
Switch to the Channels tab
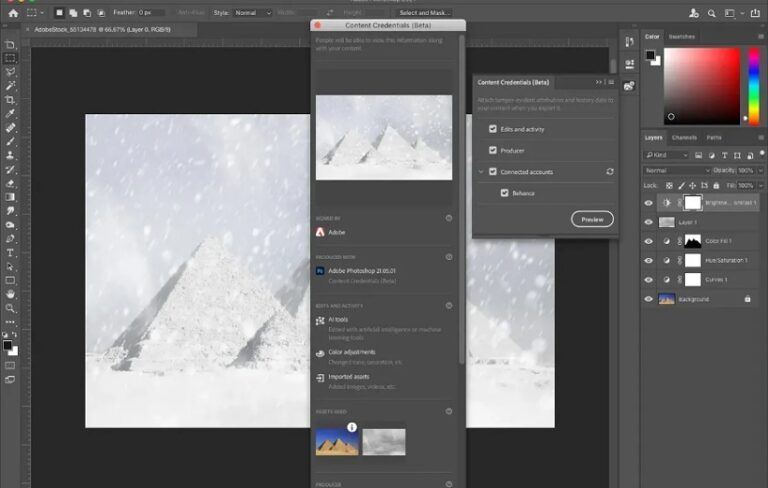(x=684, y=137)
